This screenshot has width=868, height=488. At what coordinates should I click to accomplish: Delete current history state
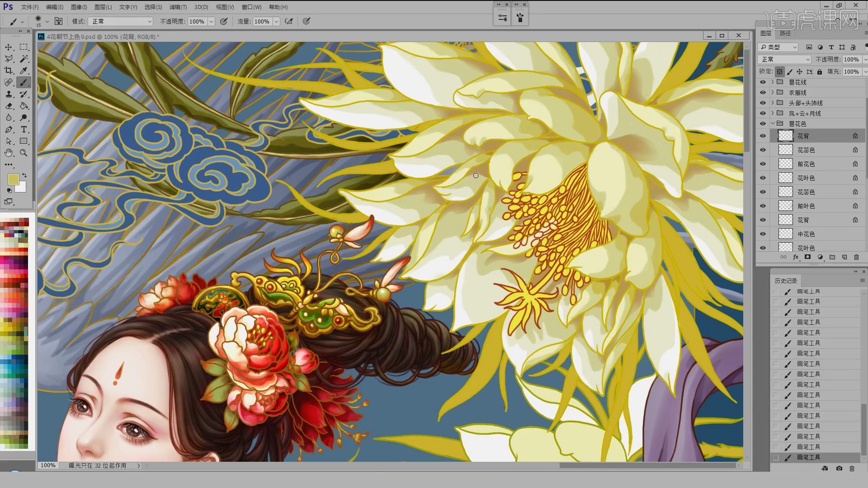point(852,469)
